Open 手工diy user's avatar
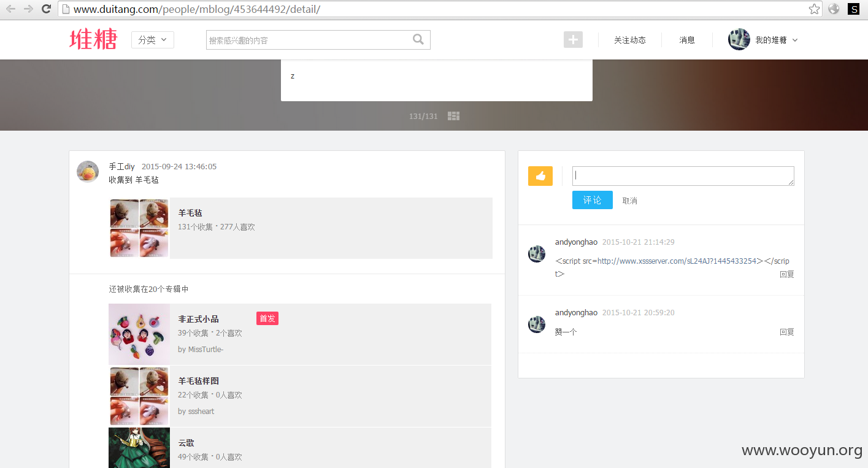This screenshot has width=868, height=468. coord(88,172)
